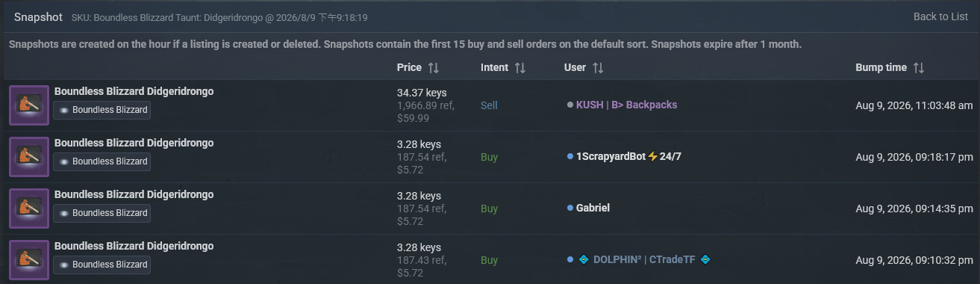Open DOLPHIN² | CTradeTF user profile
The image size is (980, 284).
[645, 259]
